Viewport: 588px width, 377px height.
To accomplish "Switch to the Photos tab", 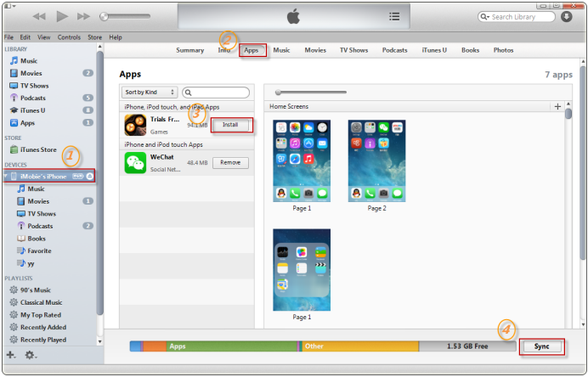I will [x=503, y=50].
